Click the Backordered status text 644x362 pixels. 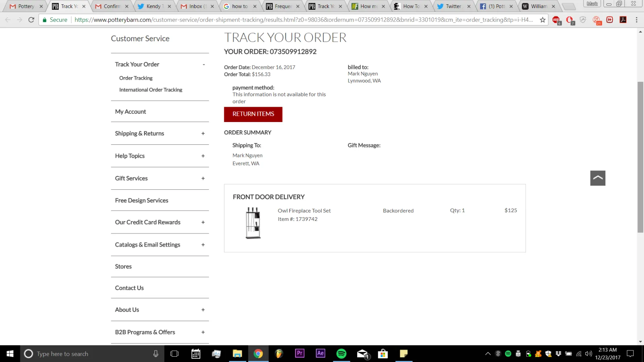pyautogui.click(x=398, y=211)
